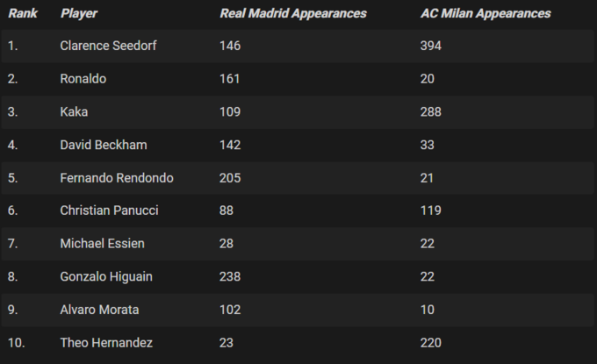Select Gonzalo Higuain player cell

tap(106, 277)
